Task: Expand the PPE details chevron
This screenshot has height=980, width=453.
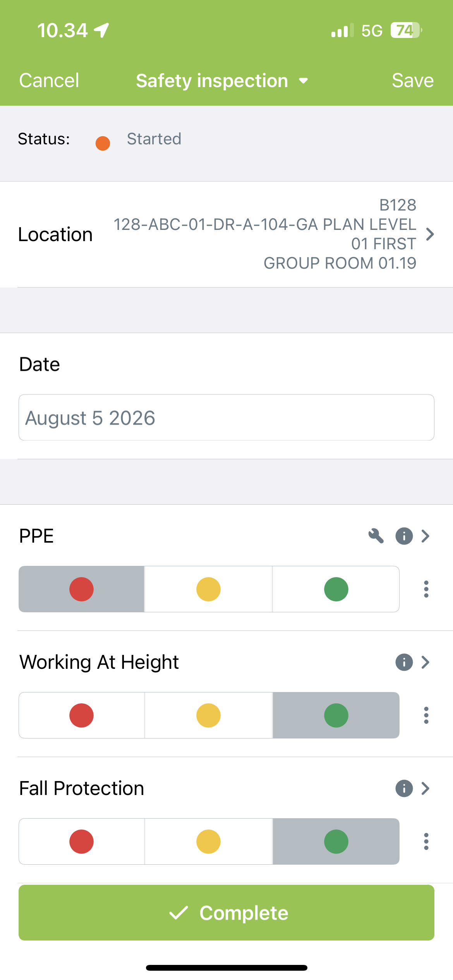Action: 426,536
